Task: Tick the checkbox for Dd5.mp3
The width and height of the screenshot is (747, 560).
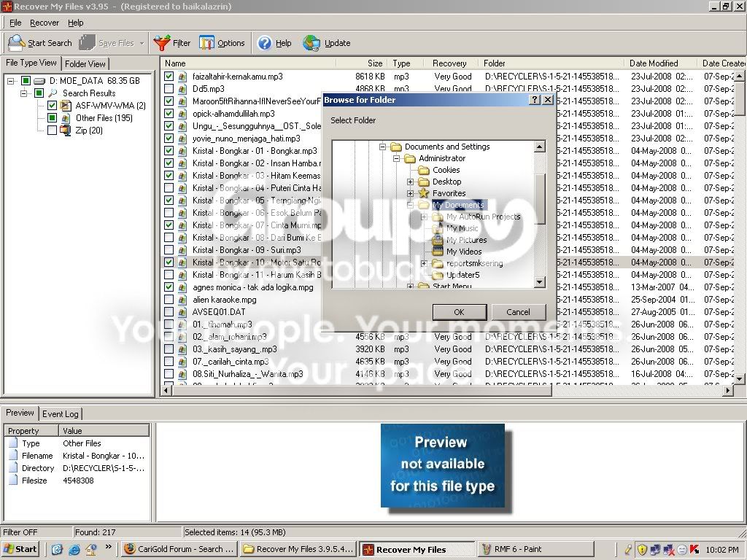Action: (169, 88)
